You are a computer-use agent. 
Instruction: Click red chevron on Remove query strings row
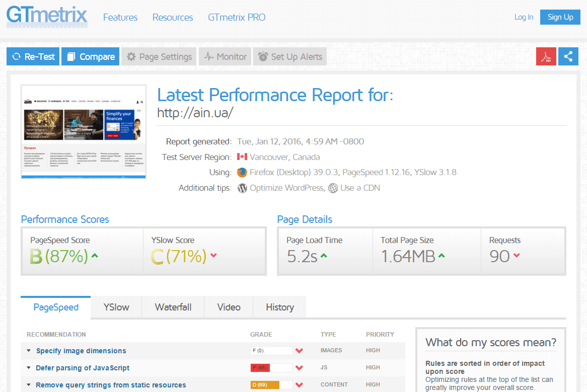299,385
